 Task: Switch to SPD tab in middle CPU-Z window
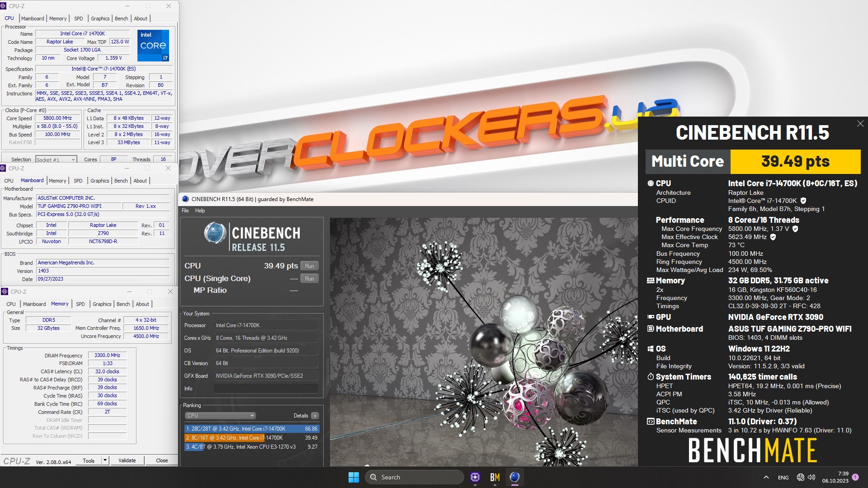pos(78,181)
